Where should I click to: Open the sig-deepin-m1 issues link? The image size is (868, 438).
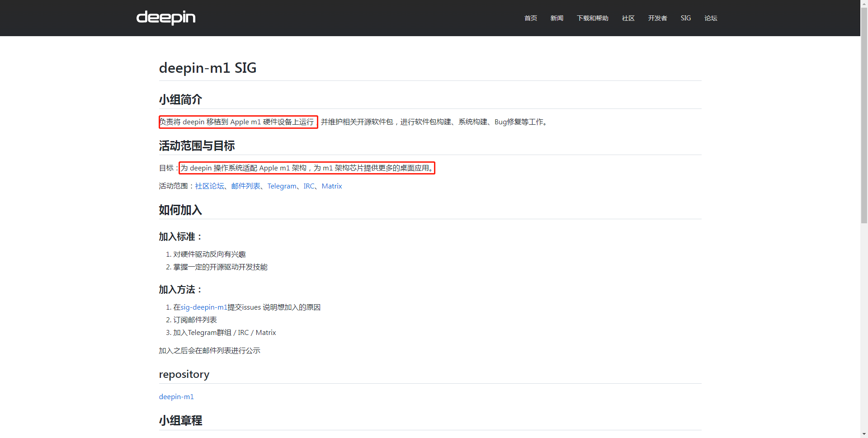204,307
